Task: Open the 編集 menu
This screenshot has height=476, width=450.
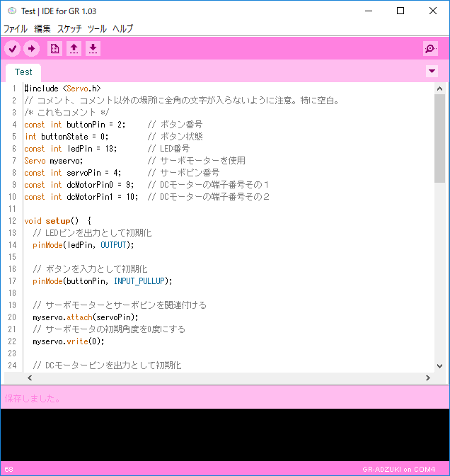Action: (x=42, y=28)
